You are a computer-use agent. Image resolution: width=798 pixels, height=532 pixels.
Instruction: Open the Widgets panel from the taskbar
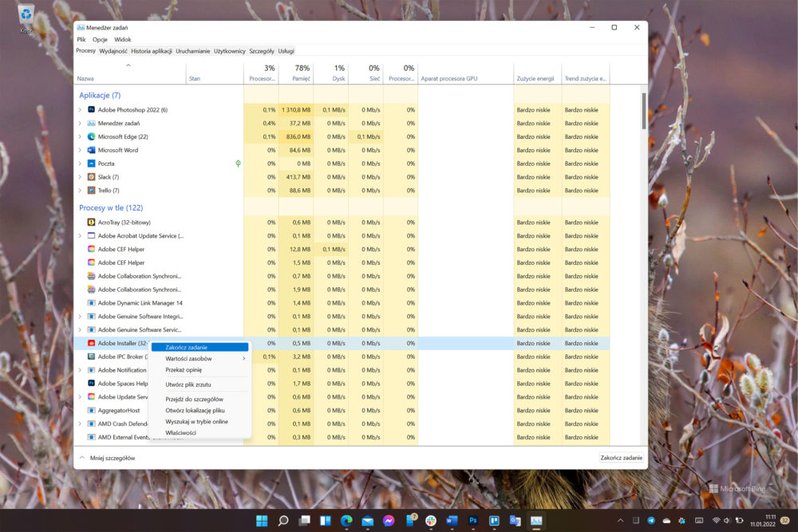tap(326, 521)
